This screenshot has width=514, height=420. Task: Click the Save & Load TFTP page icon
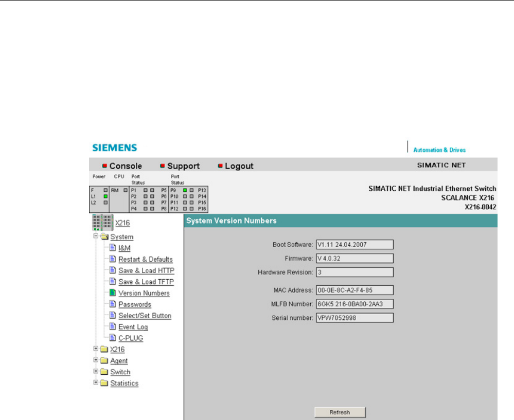pos(113,281)
